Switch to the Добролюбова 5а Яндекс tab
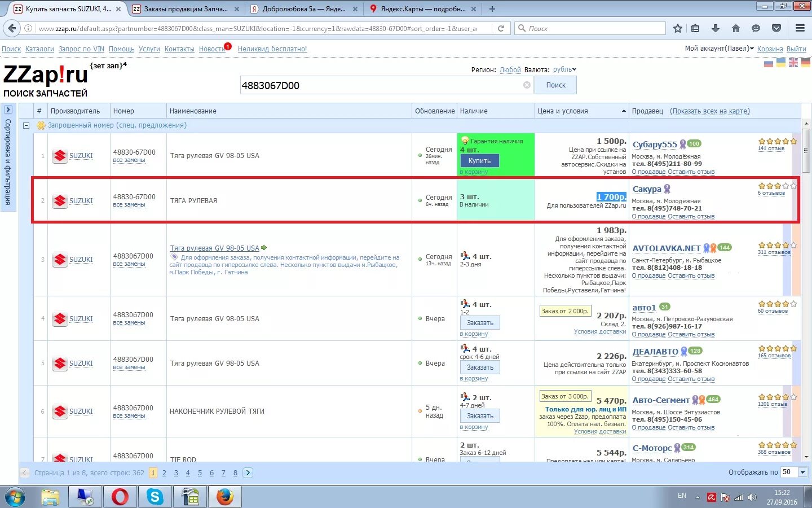Screen dimensions: 812x508 click(304, 9)
